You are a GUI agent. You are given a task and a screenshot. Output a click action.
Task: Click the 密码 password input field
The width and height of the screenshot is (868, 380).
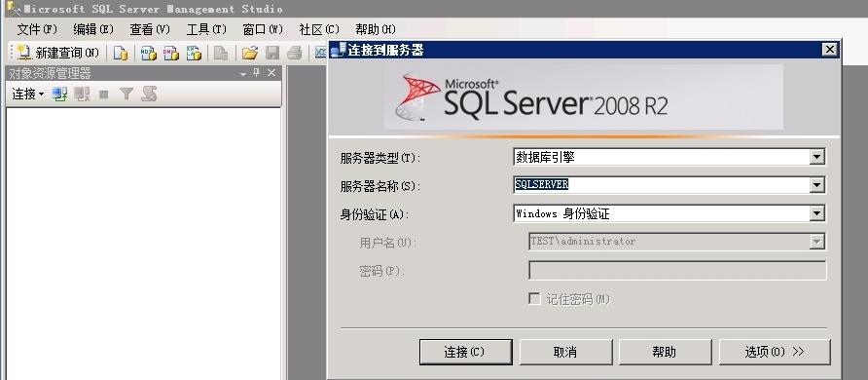point(677,270)
